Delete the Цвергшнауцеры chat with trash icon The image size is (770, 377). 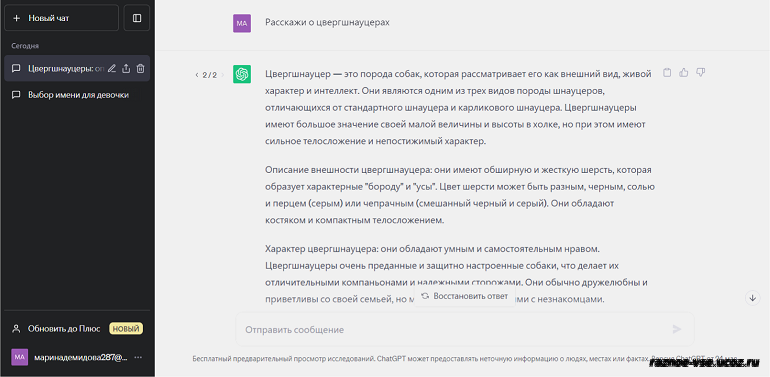point(140,69)
